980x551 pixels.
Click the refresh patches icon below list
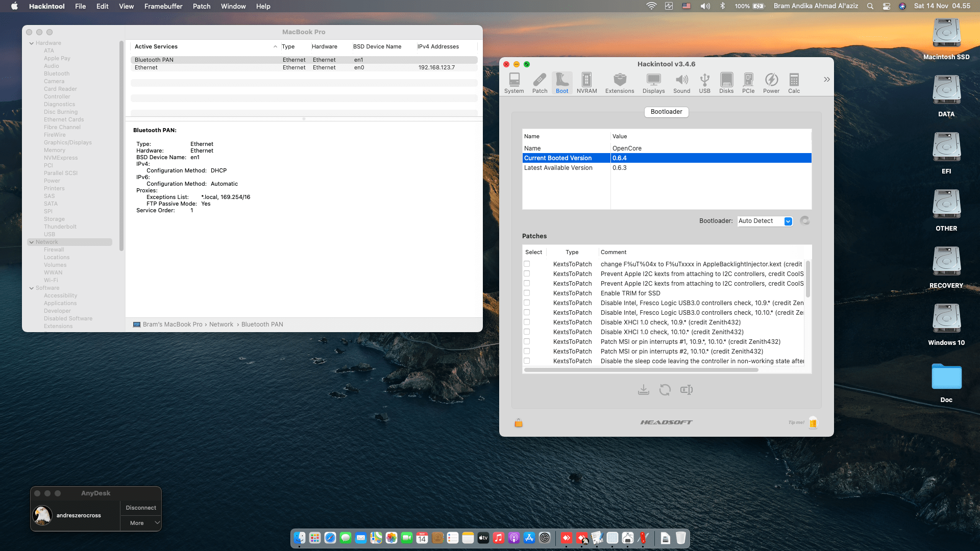665,390
